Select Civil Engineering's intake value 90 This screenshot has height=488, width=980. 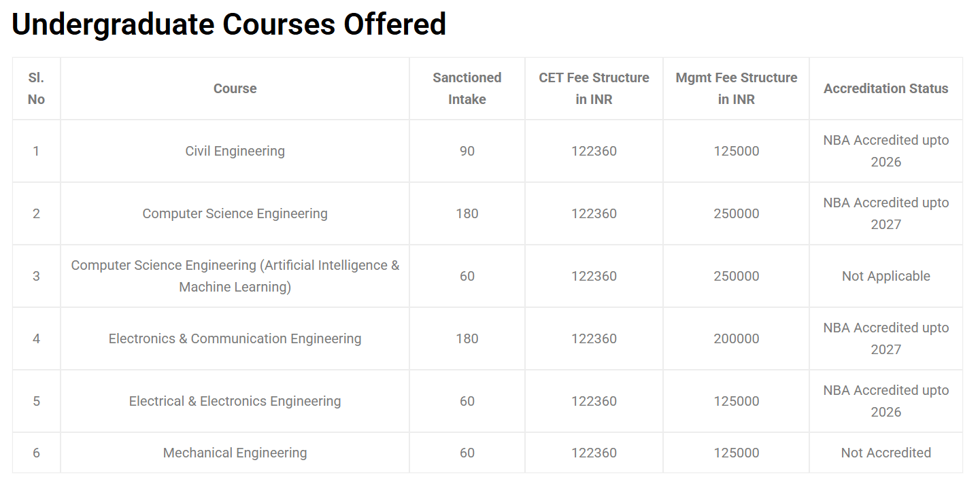tap(467, 151)
